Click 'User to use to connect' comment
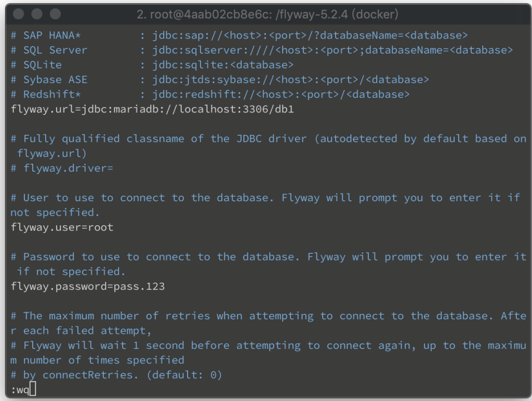The height and width of the screenshot is (401, 532). point(94,198)
